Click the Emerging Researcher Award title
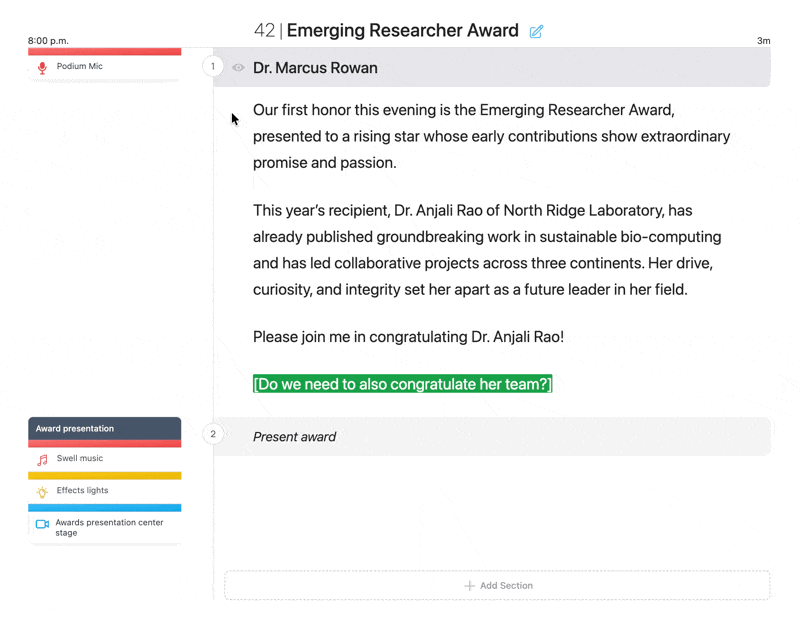This screenshot has width=800, height=643. point(402,31)
